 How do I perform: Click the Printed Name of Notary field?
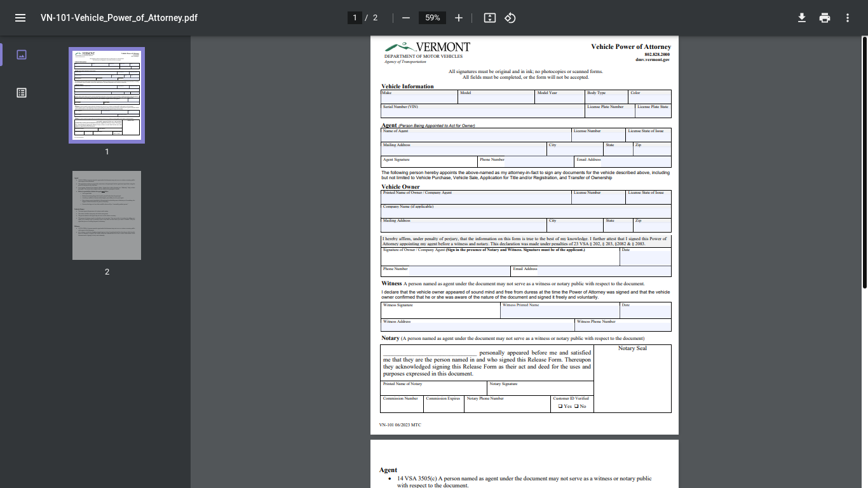pyautogui.click(x=434, y=388)
